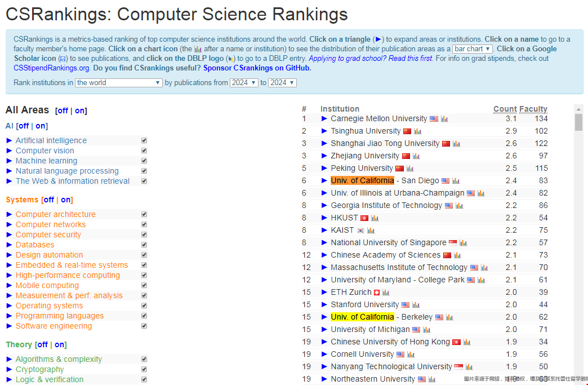
Task: Click Computer security area link
Action: [x=48, y=234]
